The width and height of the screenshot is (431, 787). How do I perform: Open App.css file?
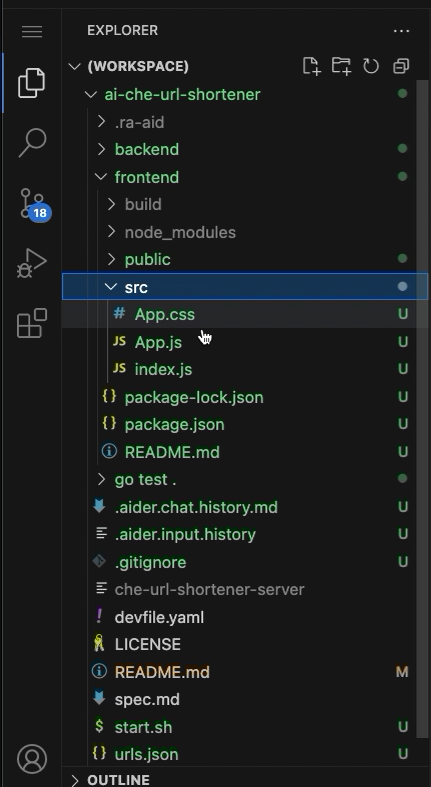[x=165, y=315]
